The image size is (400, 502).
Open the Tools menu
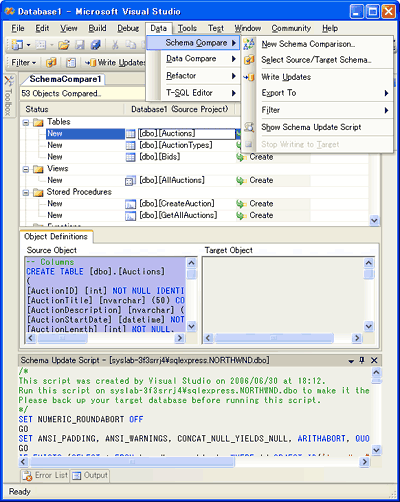(x=187, y=28)
